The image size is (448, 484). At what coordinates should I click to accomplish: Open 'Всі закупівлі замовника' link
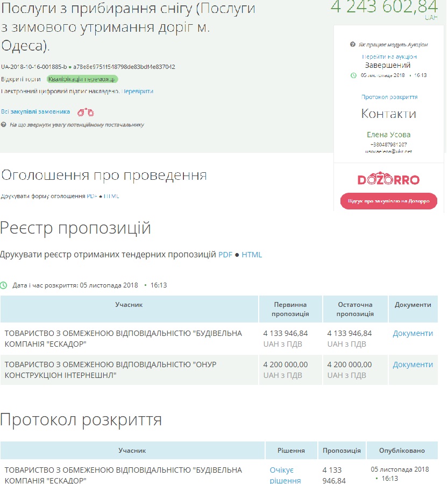click(35, 112)
